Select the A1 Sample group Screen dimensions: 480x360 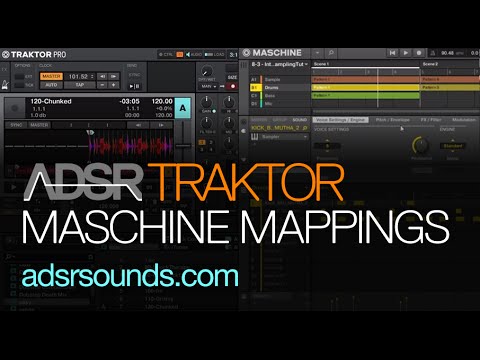(279, 80)
